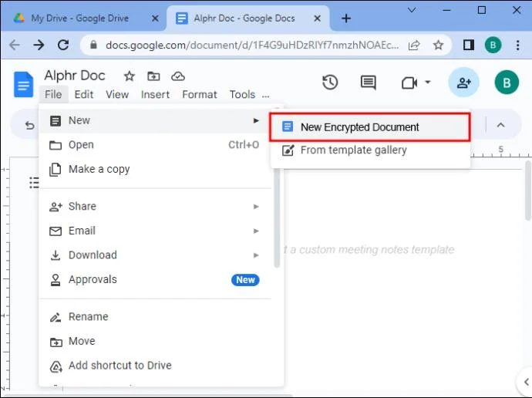The image size is (532, 398).
Task: Click the document's vertical scrollbar
Action: click(x=528, y=190)
